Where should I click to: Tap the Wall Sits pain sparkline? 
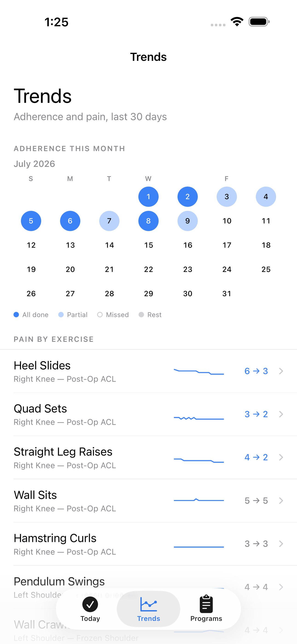point(199,500)
